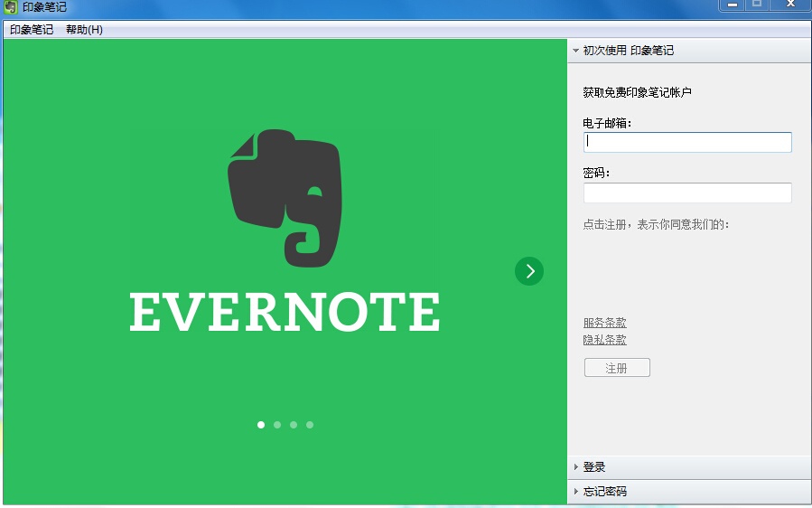Select the first carousel page dot
812x508 pixels.
[x=261, y=424]
